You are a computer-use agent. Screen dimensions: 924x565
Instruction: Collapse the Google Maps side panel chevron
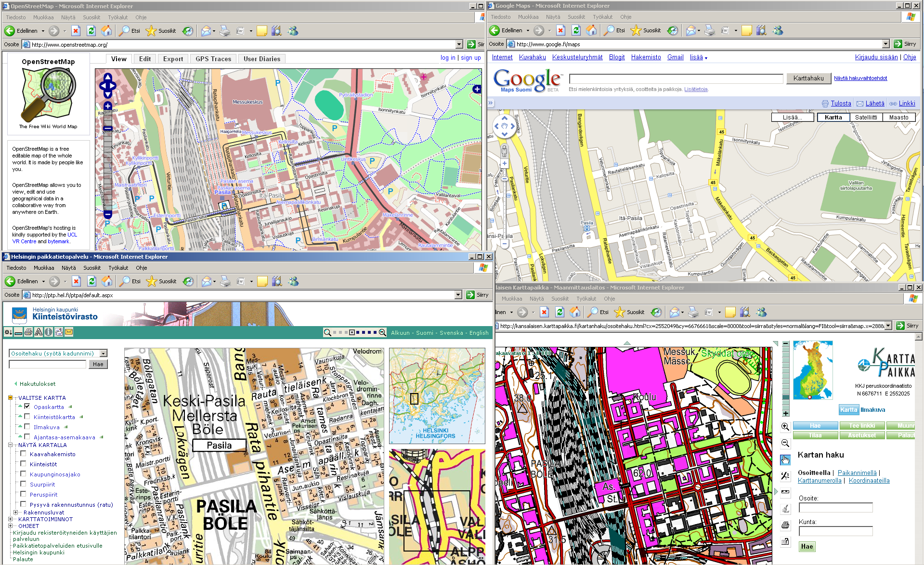click(x=491, y=103)
